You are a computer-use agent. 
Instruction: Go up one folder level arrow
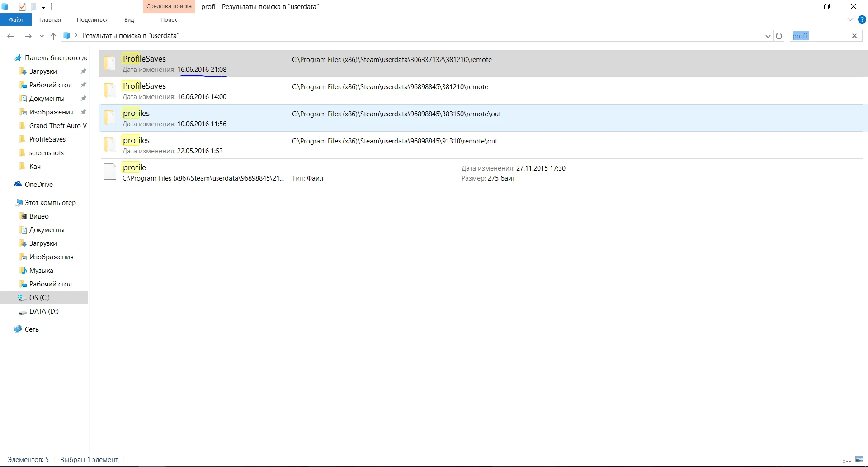tap(53, 36)
